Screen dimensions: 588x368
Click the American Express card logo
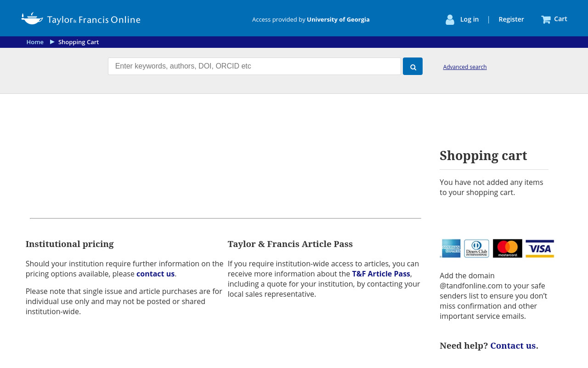(451, 248)
